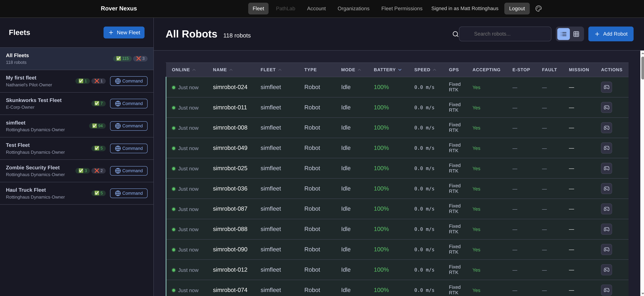Click simfleet 94 online badge
Screen dimensions: 644x296
pyautogui.click(x=97, y=126)
